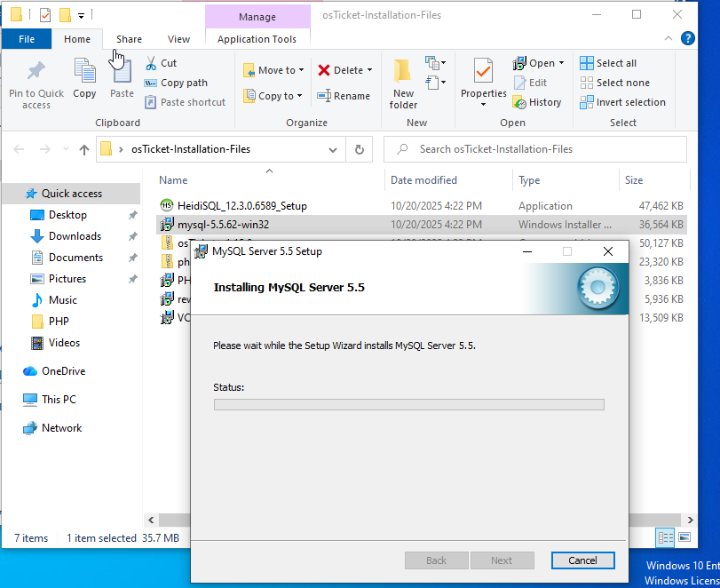Click the horizontal scrollbar right arrow

point(690,520)
